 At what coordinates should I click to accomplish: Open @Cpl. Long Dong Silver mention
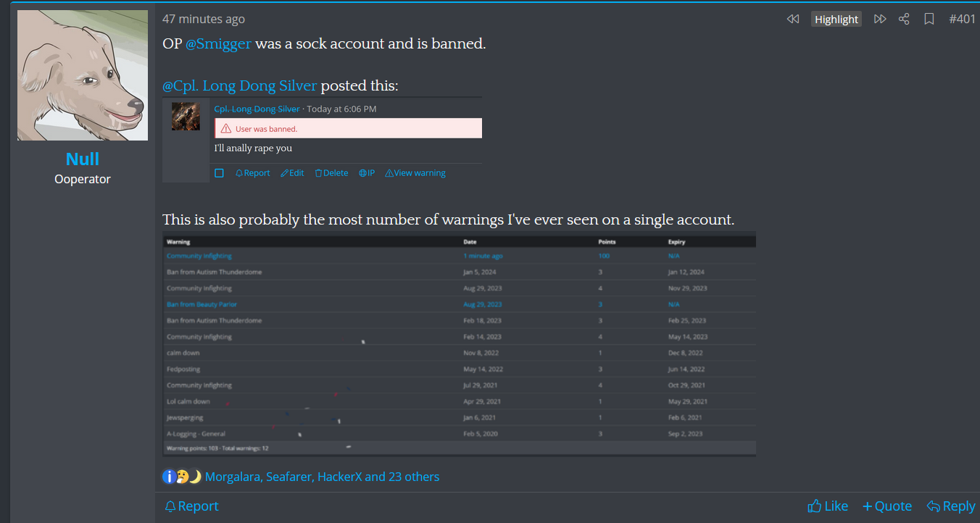click(239, 85)
